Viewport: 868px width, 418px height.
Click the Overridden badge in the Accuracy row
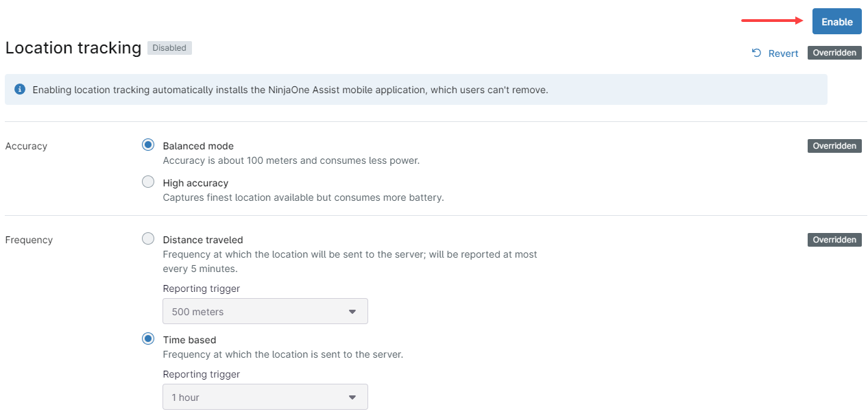834,145
